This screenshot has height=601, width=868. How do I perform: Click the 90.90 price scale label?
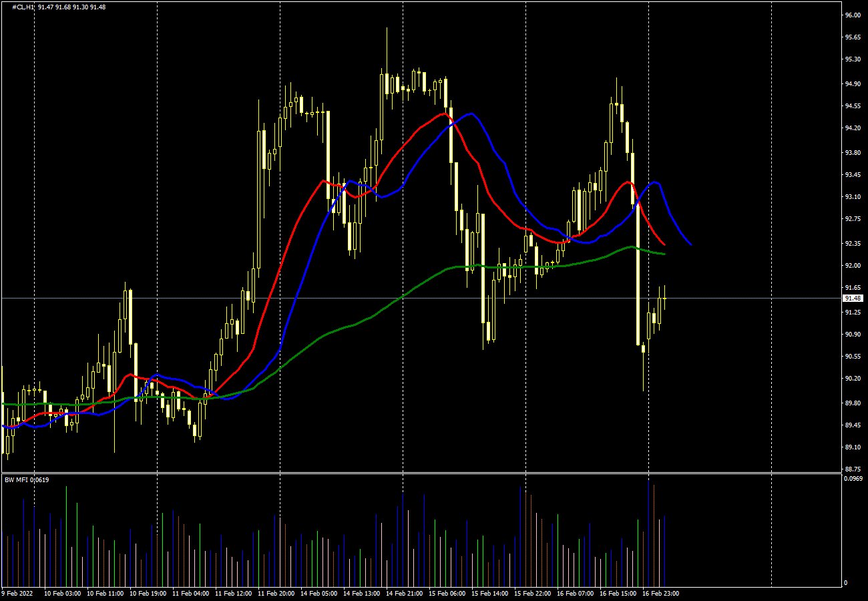click(853, 335)
